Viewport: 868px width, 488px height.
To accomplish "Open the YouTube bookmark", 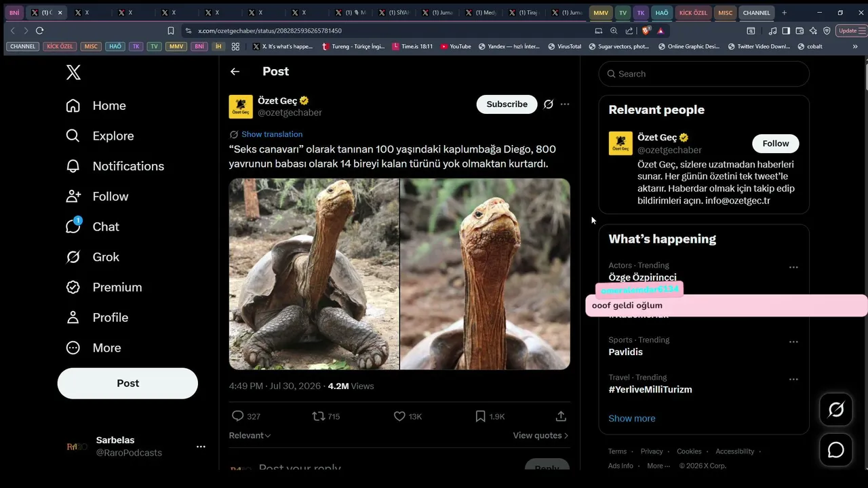I will (x=456, y=47).
